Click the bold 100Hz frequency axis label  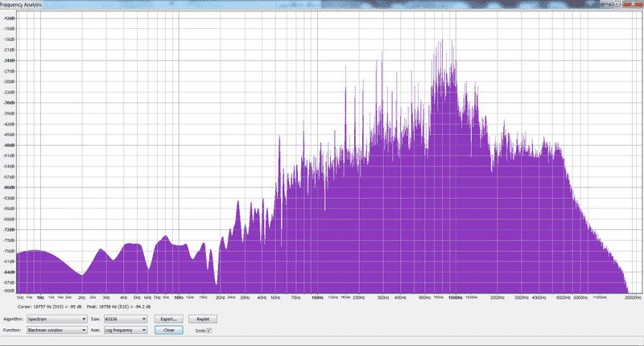(x=317, y=297)
